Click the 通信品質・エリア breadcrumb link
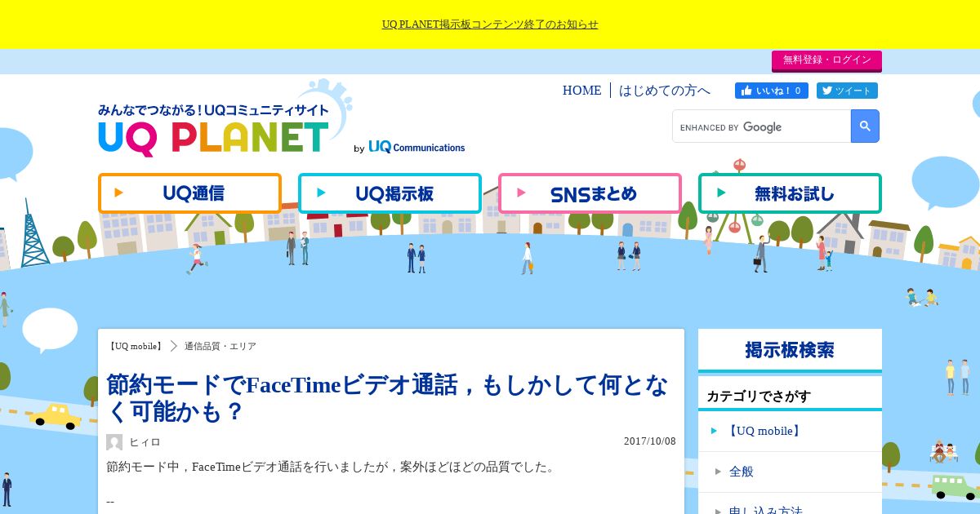 (220, 346)
